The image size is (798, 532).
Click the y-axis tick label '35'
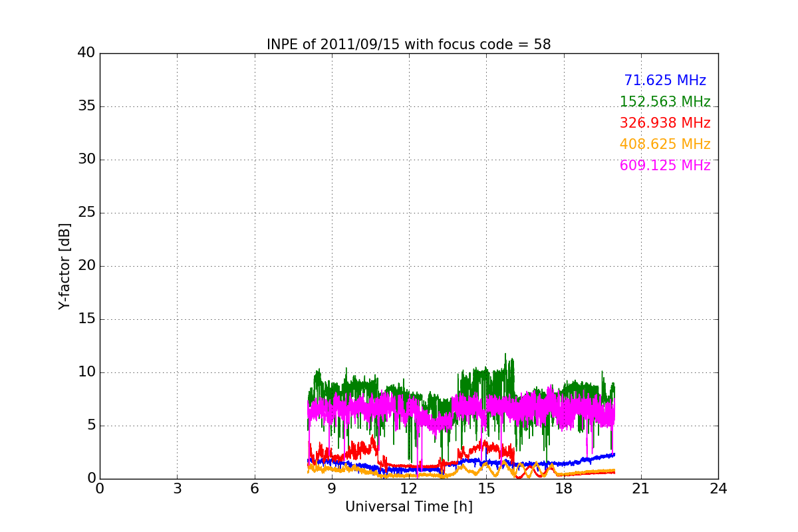point(86,106)
